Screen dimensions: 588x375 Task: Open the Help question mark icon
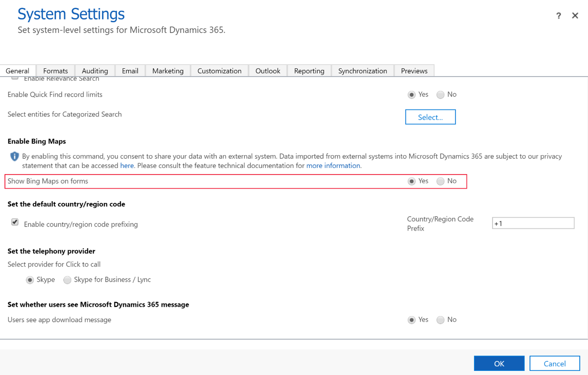tap(558, 16)
